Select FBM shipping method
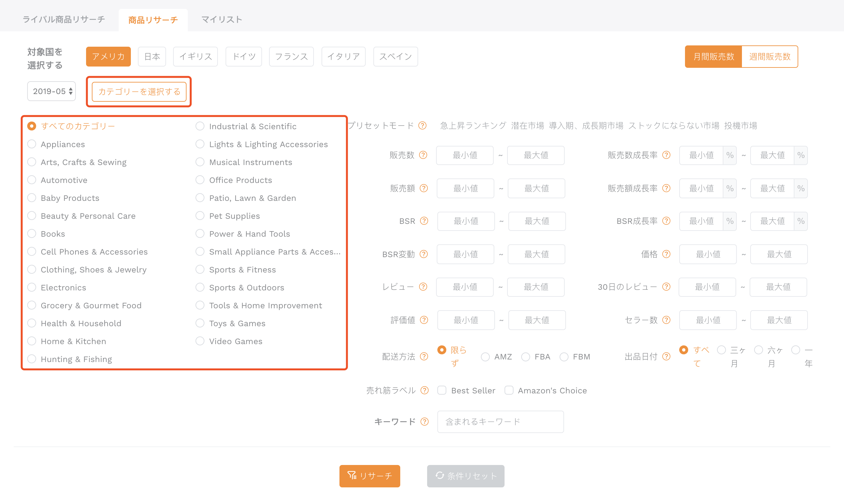Viewport: 844px width, 504px height. (564, 357)
